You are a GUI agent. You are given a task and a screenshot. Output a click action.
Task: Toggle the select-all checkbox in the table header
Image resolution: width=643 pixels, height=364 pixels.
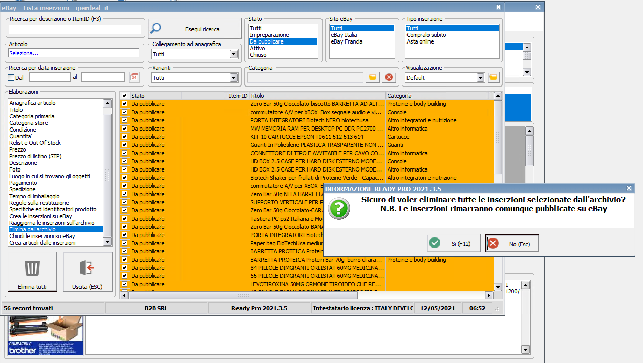coord(124,96)
